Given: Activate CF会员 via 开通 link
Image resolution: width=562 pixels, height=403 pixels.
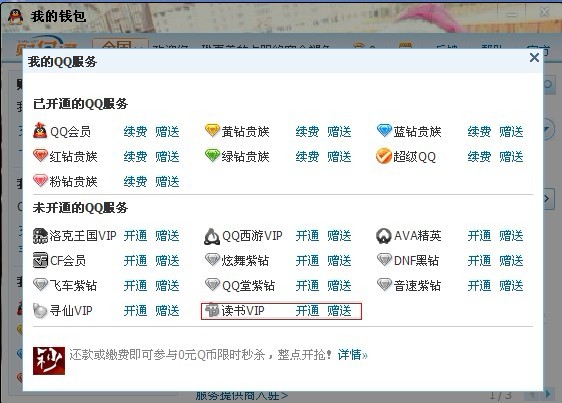Looking at the screenshot, I should click(135, 261).
